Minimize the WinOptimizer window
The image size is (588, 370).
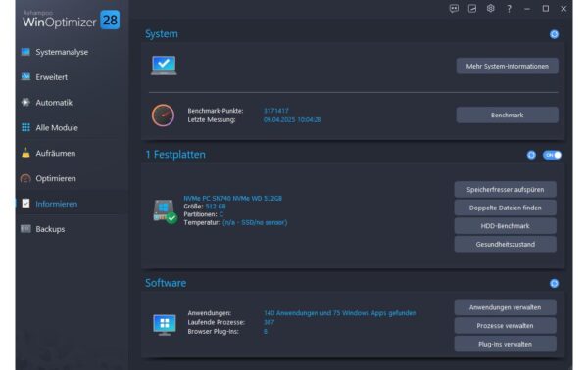tap(527, 9)
